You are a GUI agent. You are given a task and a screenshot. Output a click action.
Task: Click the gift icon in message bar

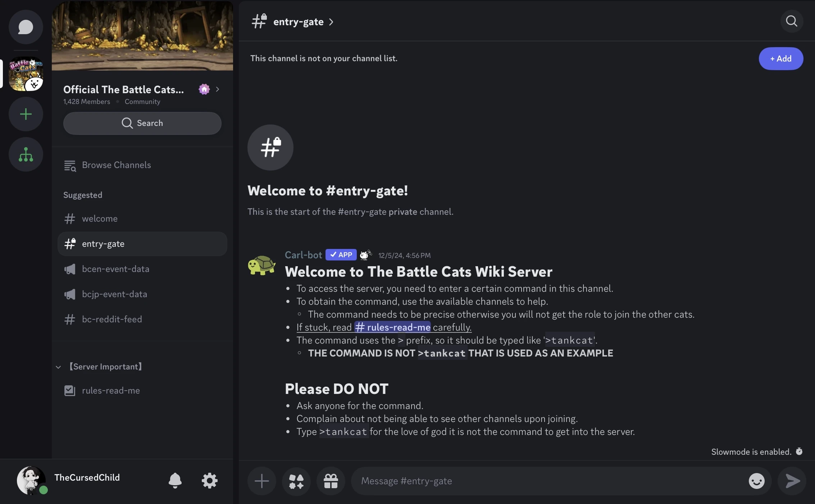point(331,481)
